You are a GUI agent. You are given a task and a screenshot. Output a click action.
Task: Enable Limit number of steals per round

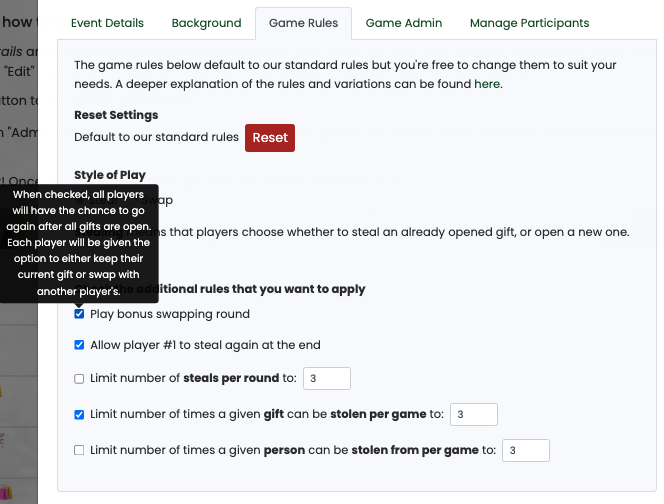pos(79,378)
